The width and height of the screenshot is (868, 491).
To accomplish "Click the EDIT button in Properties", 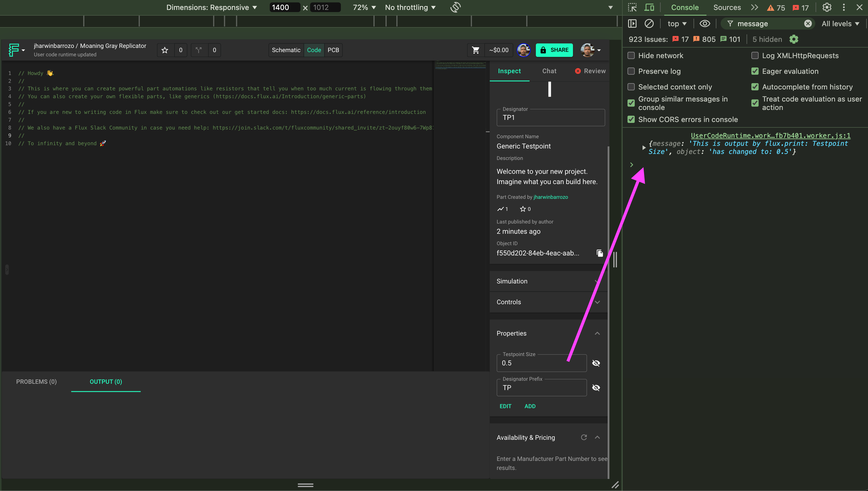I will (505, 406).
